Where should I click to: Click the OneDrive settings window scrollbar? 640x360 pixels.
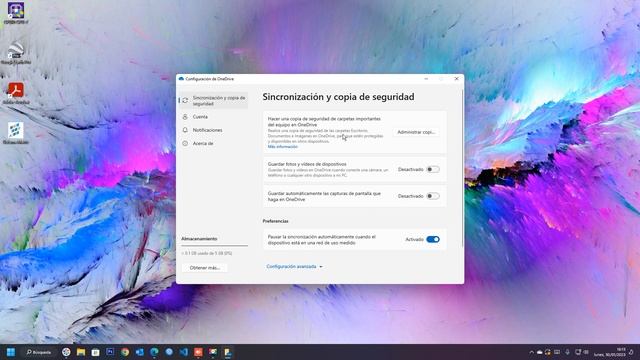click(462, 167)
